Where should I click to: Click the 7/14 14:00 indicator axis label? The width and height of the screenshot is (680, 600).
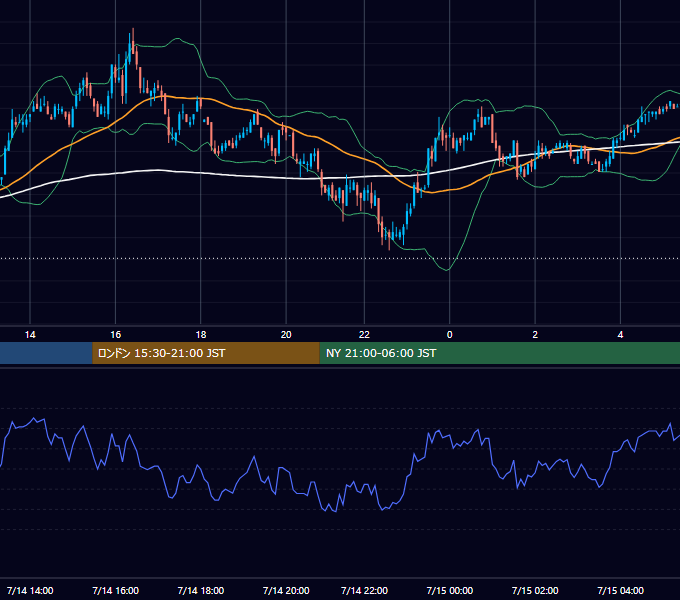(30, 590)
